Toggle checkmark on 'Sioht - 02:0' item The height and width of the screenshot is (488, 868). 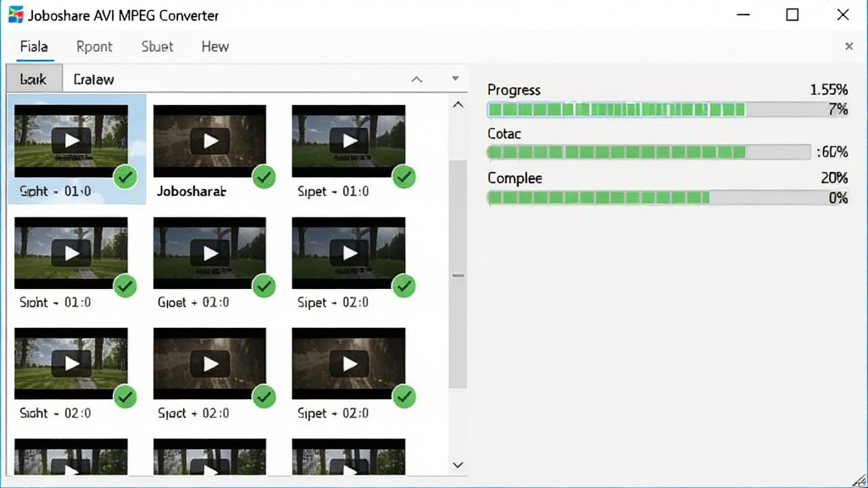125,396
